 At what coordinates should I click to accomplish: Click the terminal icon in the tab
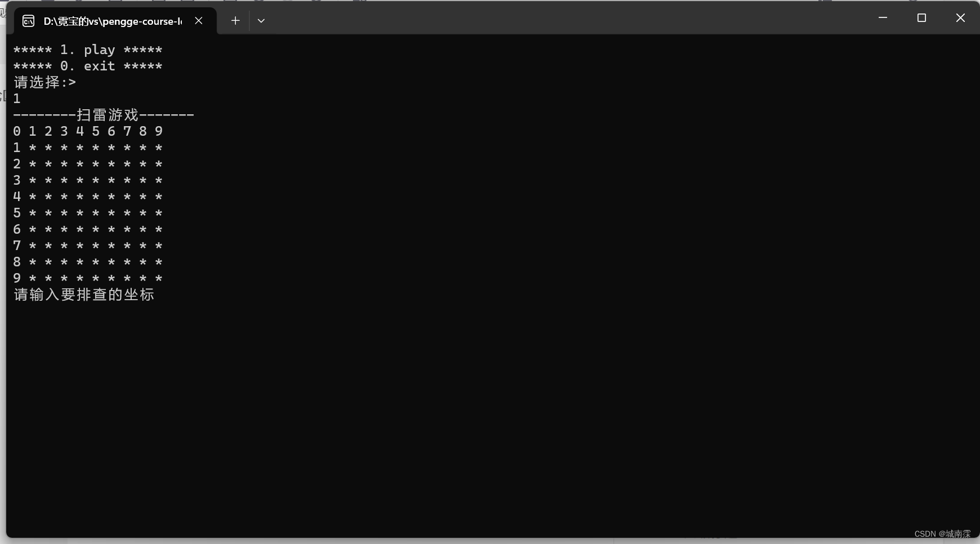[28, 21]
